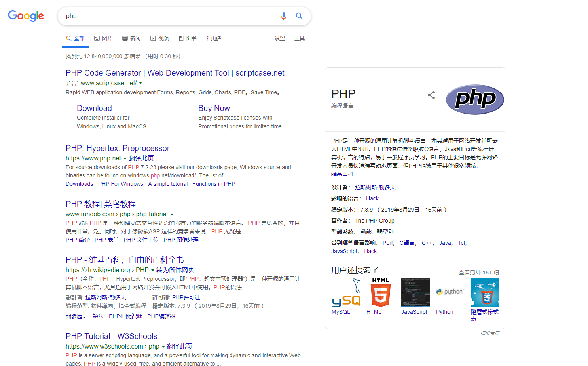This screenshot has width=588, height=366.
Task: Click into the search box containing php
Action: (x=170, y=16)
